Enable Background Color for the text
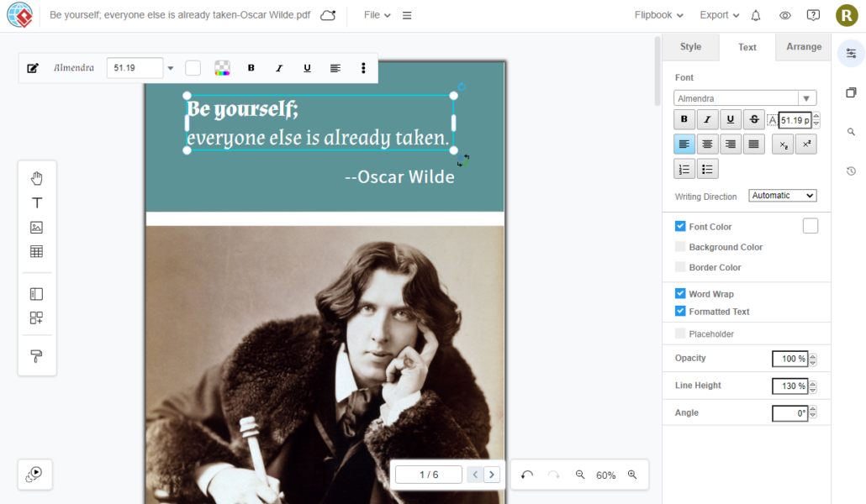866x504 pixels. pyautogui.click(x=680, y=246)
